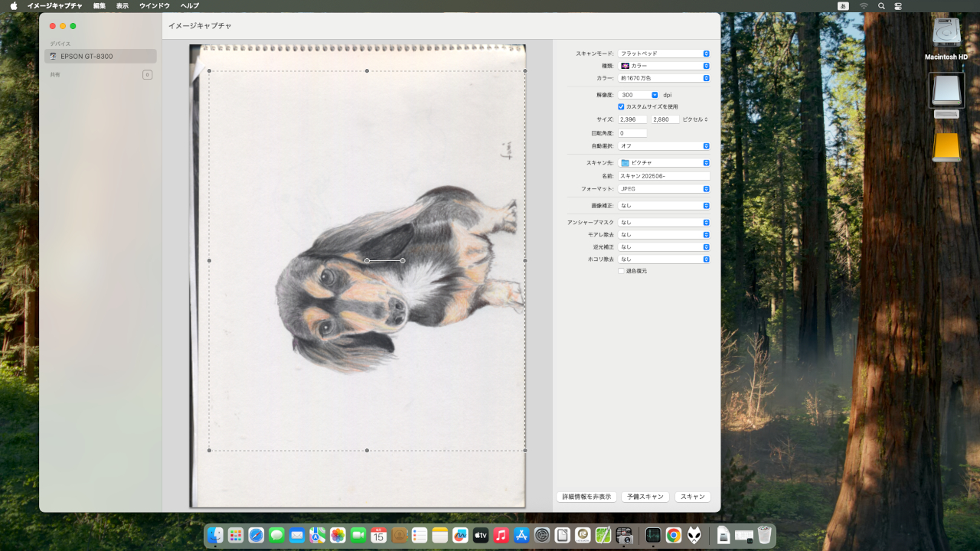Screen dimensions: 980x551
Task: Open 表示 menu
Action: coord(122,5)
